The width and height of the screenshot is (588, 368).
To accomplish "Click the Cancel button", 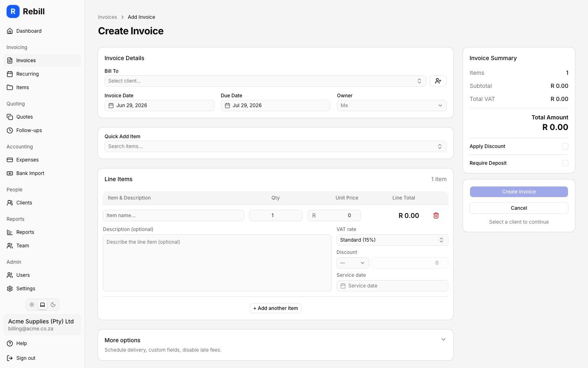I will click(x=519, y=208).
